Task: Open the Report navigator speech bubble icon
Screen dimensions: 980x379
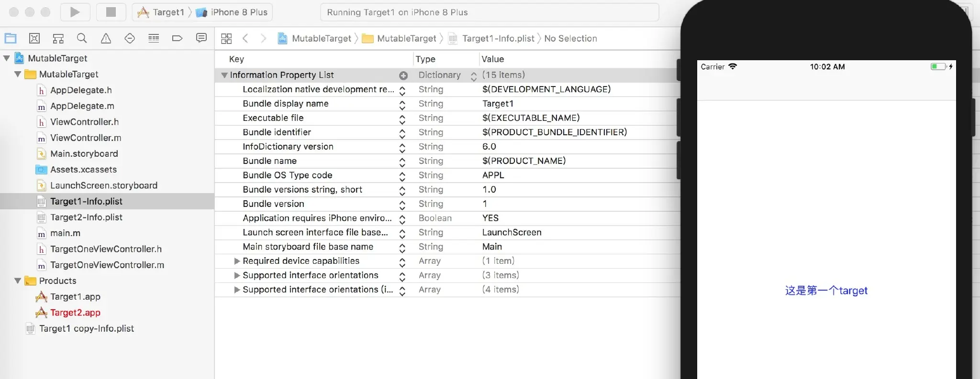Action: [201, 38]
